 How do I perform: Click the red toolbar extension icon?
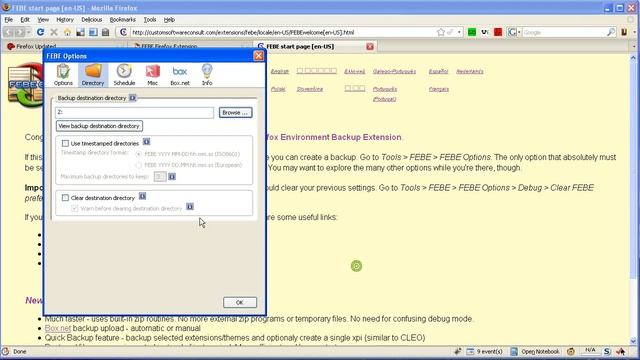tap(498, 32)
